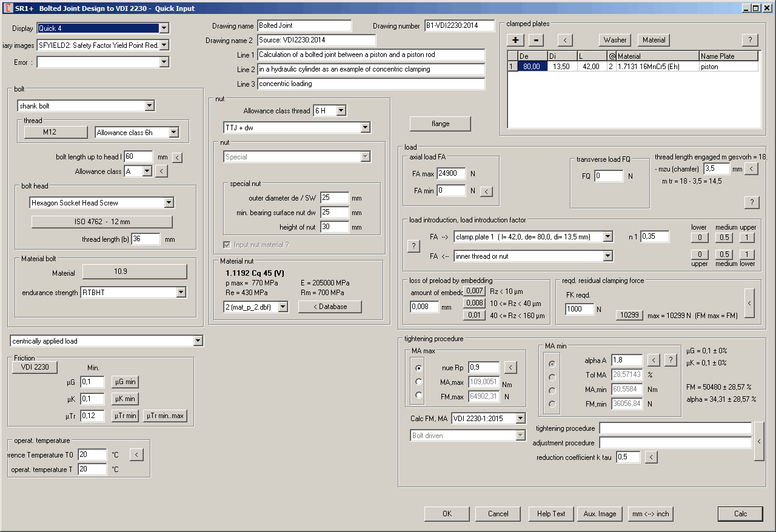This screenshot has width=776, height=532.
Task: Click the minus button to remove clamped plate
Action: (536, 40)
